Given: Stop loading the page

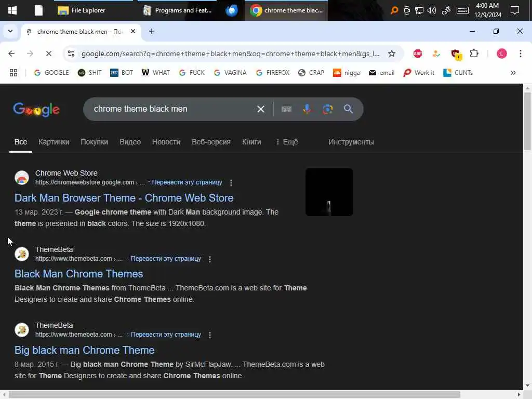Looking at the screenshot, I should click(x=48, y=54).
